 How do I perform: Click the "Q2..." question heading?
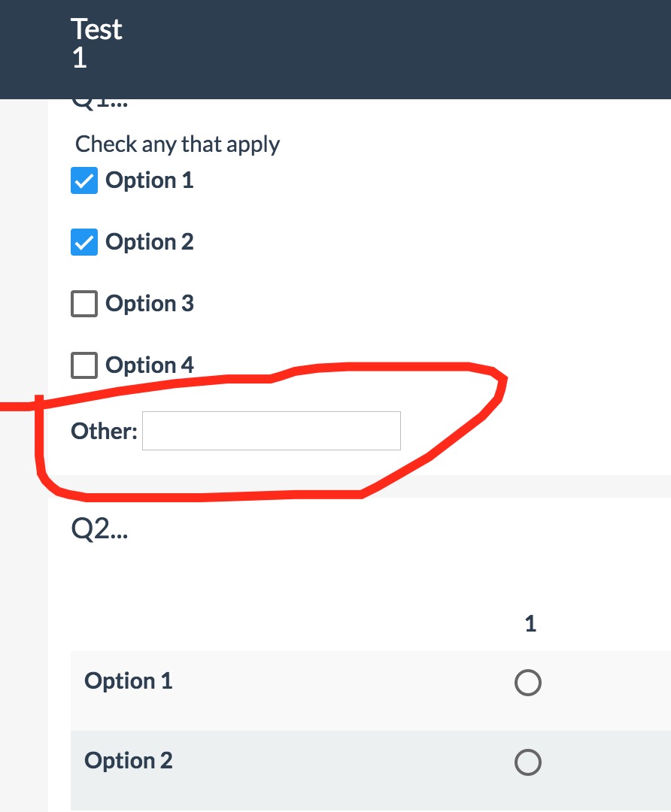(x=99, y=531)
